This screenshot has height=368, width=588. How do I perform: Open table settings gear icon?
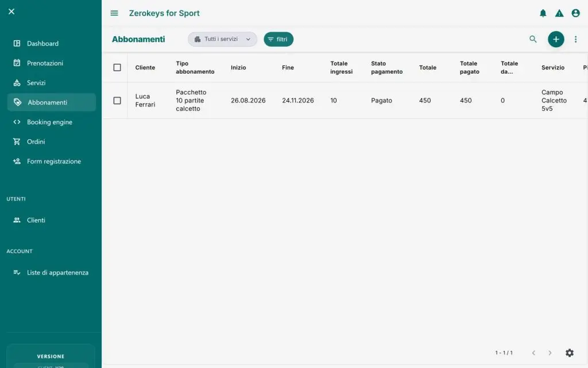(569, 352)
